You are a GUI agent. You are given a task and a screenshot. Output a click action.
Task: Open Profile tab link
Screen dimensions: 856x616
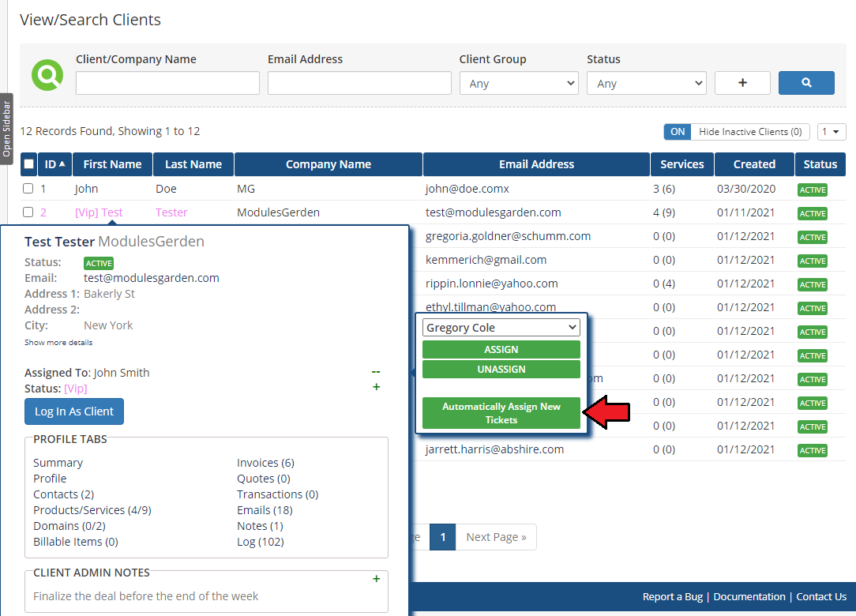(x=50, y=479)
